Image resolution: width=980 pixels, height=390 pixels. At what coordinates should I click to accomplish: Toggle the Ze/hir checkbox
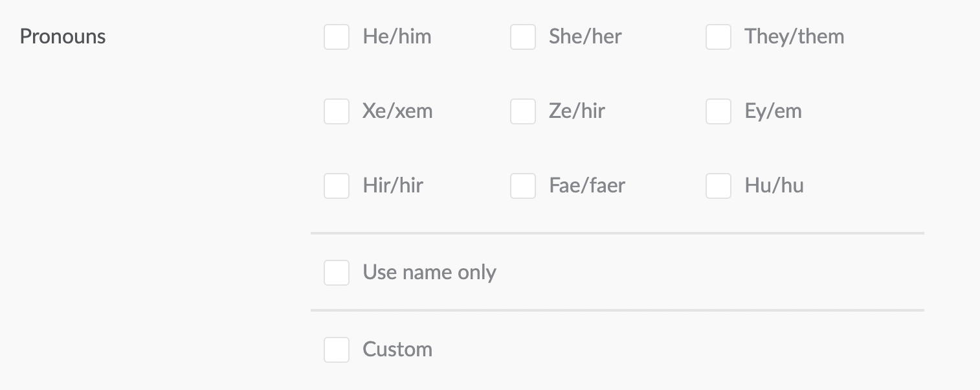coord(523,111)
